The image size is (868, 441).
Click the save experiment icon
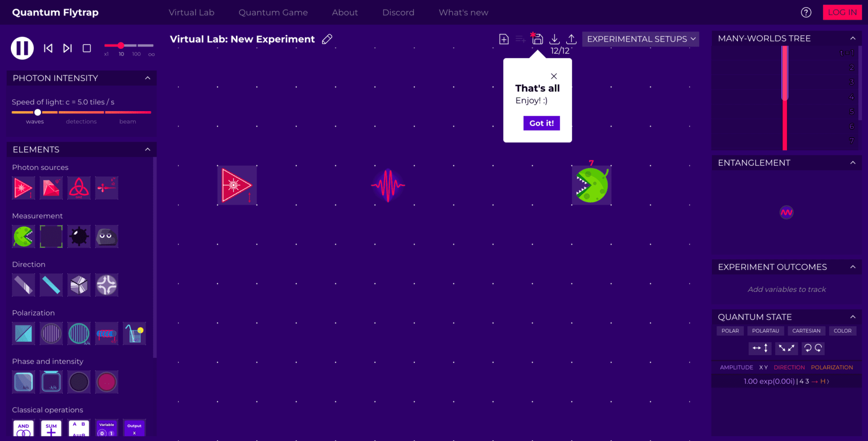[x=537, y=39]
